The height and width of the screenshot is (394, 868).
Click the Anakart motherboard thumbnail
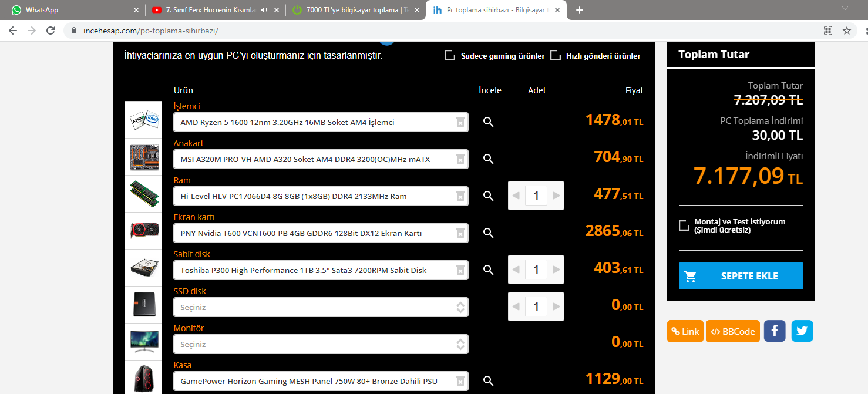(x=143, y=157)
